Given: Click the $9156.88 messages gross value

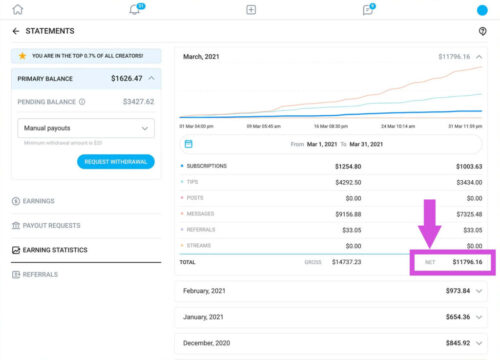Looking at the screenshot, I should pyautogui.click(x=348, y=214).
